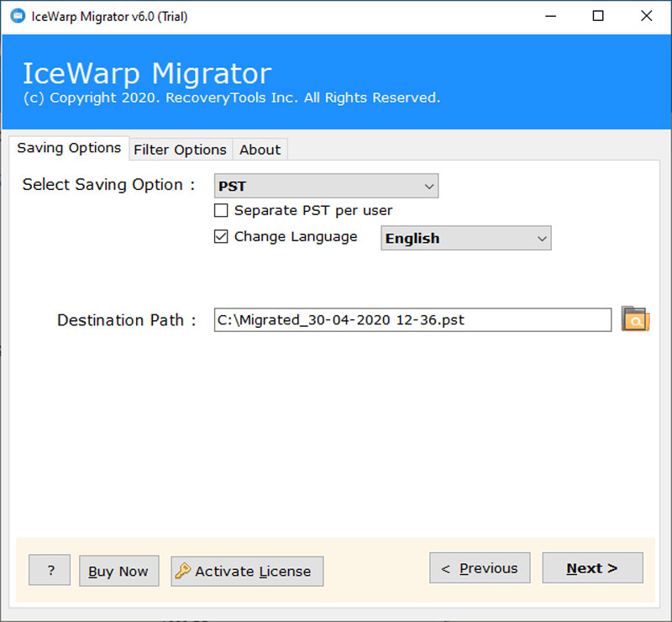Minimize the IceWarp Migrator window
This screenshot has width=672, height=622.
(x=550, y=16)
